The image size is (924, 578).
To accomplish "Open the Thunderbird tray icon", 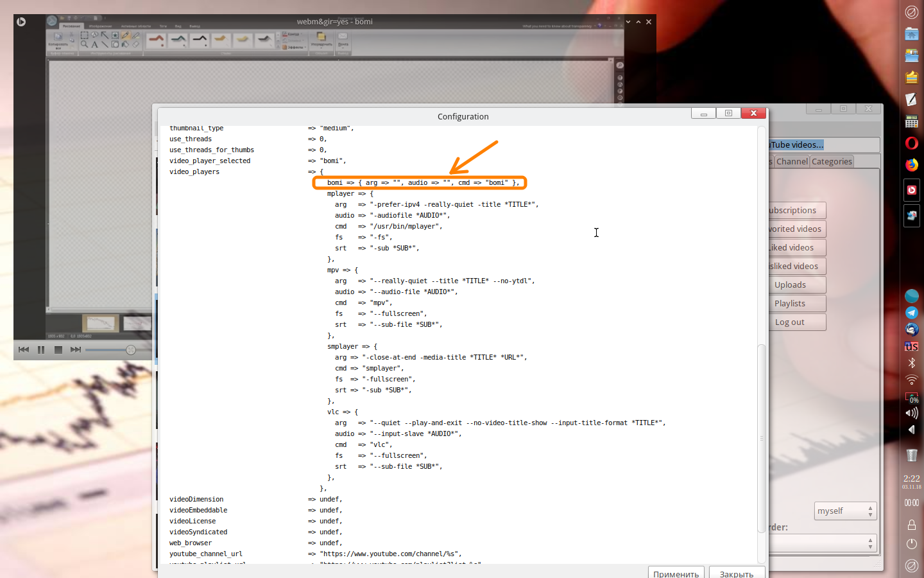I will 912,329.
